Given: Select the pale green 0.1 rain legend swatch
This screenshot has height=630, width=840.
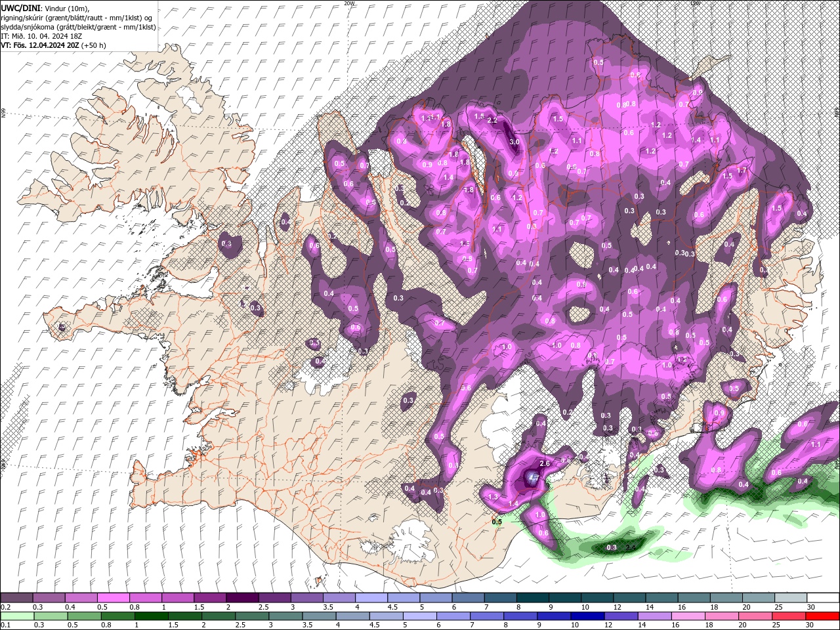Looking at the screenshot, I should (16, 616).
